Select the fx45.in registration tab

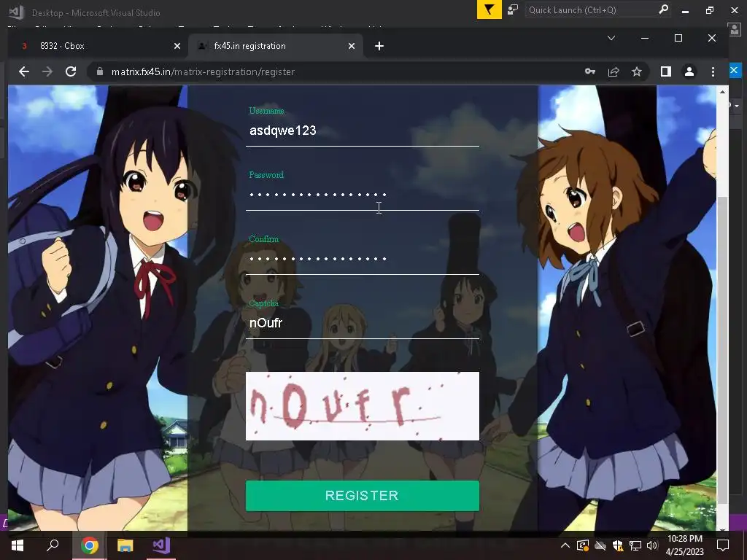[x=276, y=46]
